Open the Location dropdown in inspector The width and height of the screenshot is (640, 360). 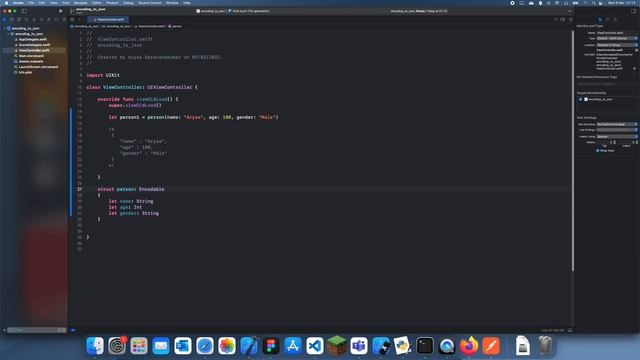pos(617,45)
